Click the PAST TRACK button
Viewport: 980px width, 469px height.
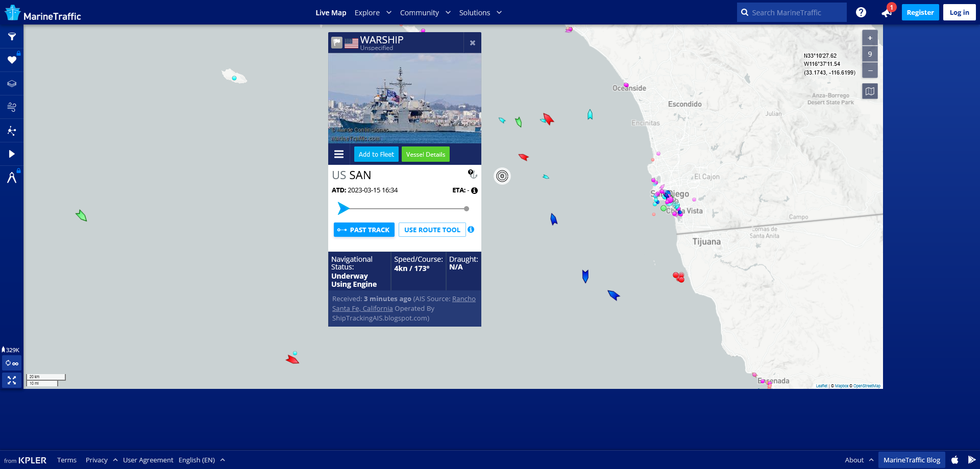coord(364,230)
